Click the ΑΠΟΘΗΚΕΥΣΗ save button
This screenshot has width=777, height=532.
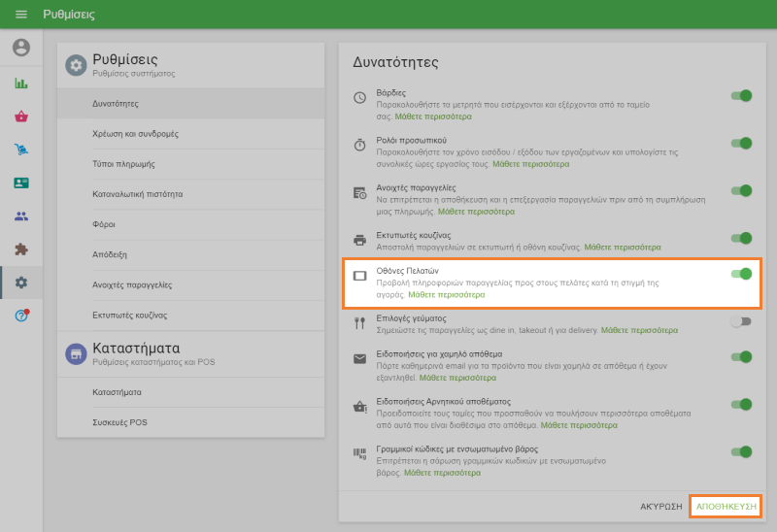point(725,506)
